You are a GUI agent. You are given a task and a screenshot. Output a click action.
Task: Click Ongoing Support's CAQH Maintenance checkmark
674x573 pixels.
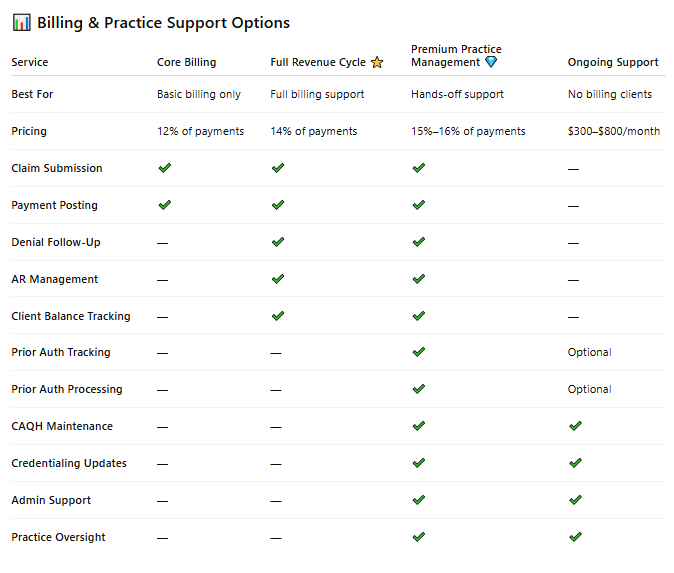(575, 426)
